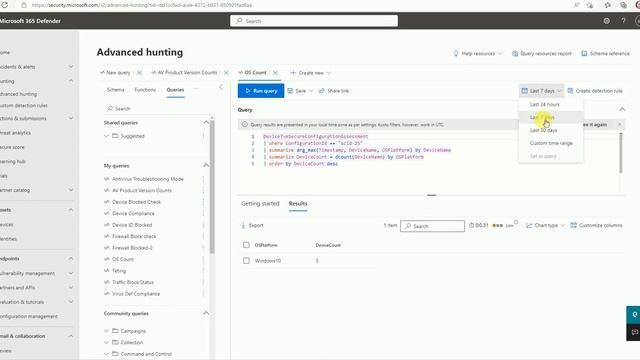The width and height of the screenshot is (640, 360).
Task: Close the New query tab
Action: point(139,73)
